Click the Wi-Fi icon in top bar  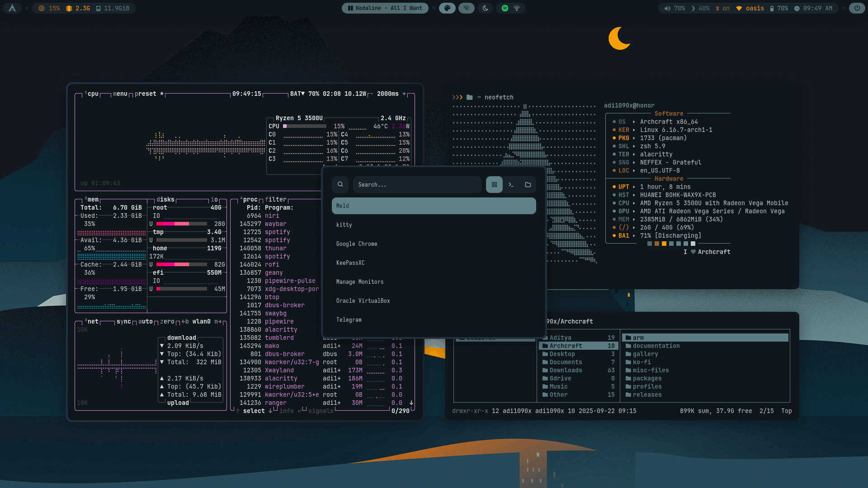517,8
